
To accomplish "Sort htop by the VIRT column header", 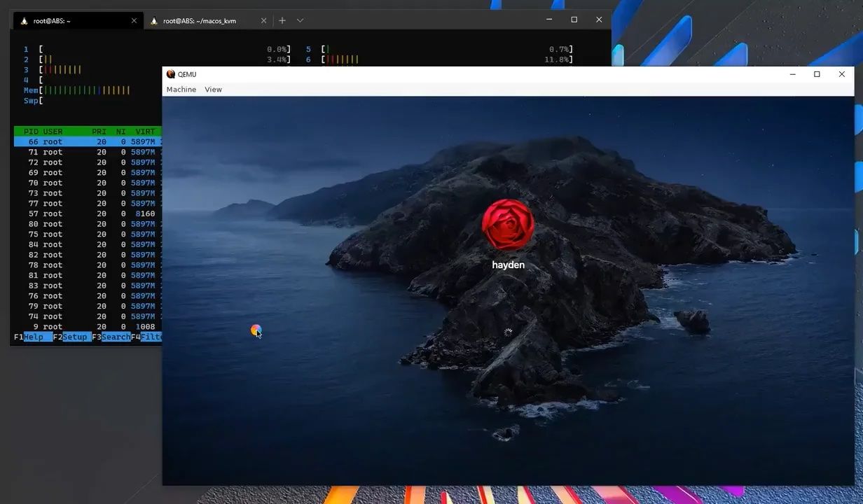I will [x=145, y=132].
